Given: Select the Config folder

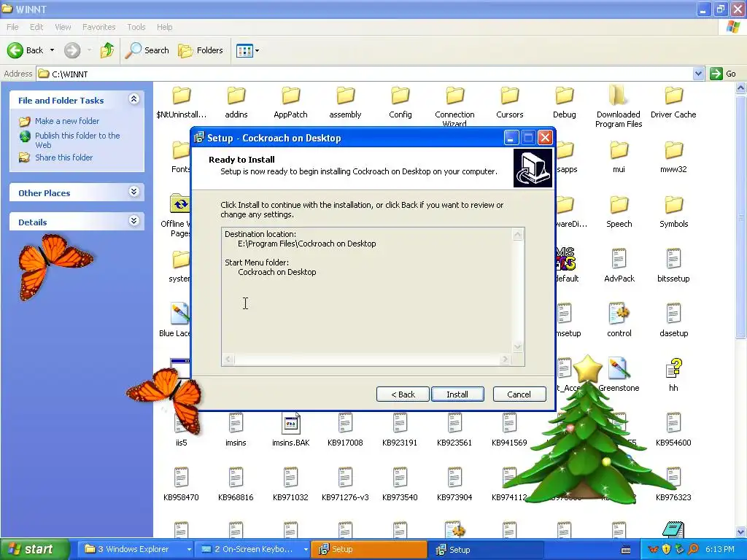Looking at the screenshot, I should pyautogui.click(x=400, y=102).
